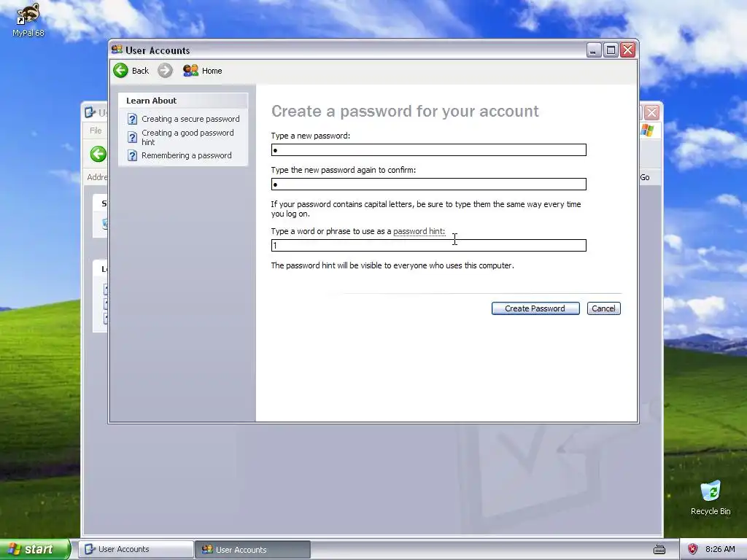Open File menu in background window
The image size is (747, 560).
[96, 131]
